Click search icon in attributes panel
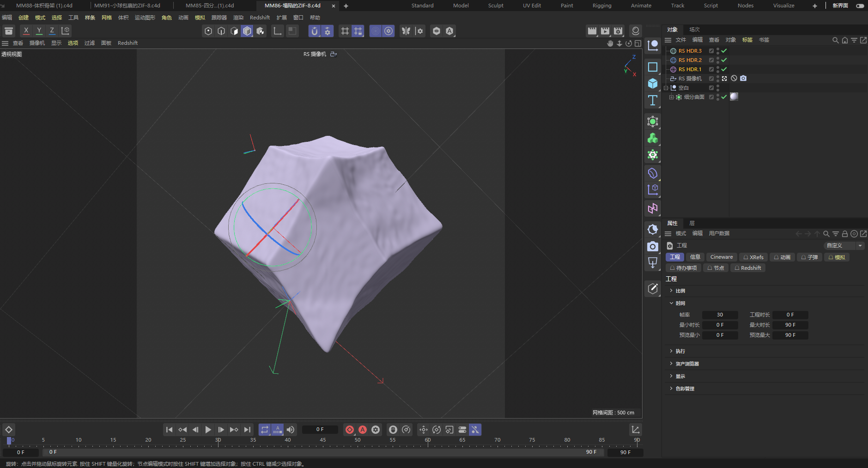This screenshot has width=868, height=468. click(x=826, y=234)
